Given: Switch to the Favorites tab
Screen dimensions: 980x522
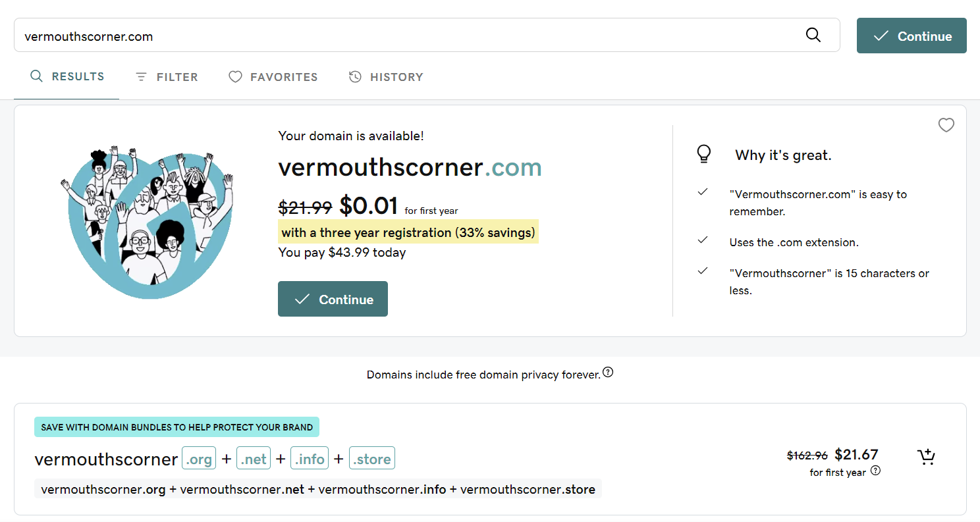Looking at the screenshot, I should (x=273, y=77).
